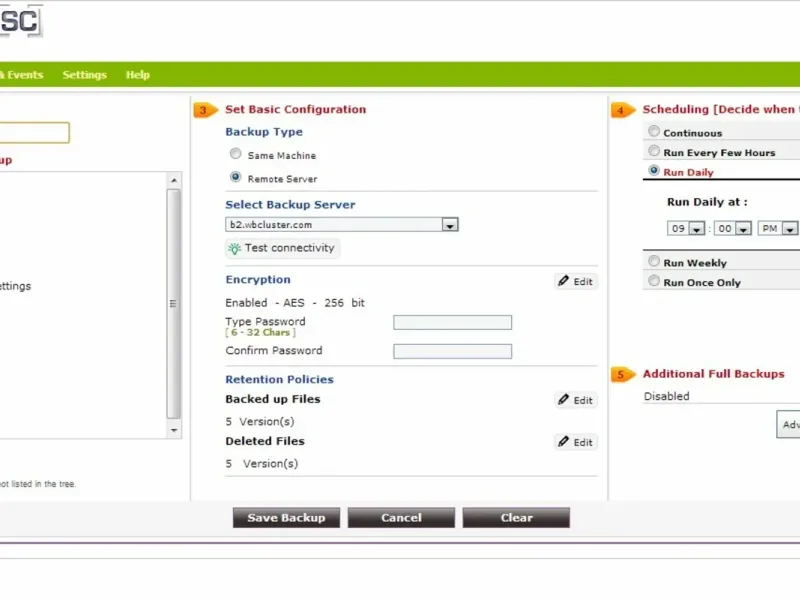
Task: Select the Run Once Only schedule
Action: (654, 281)
